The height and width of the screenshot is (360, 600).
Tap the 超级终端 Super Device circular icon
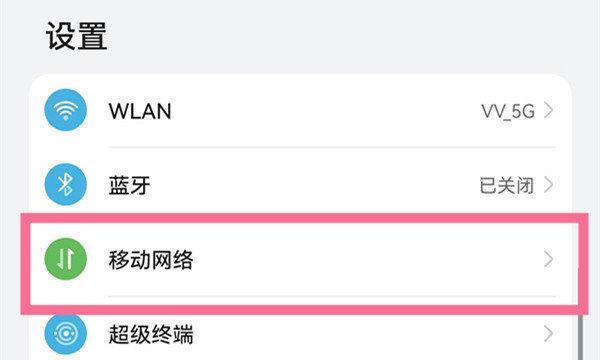pos(65,334)
